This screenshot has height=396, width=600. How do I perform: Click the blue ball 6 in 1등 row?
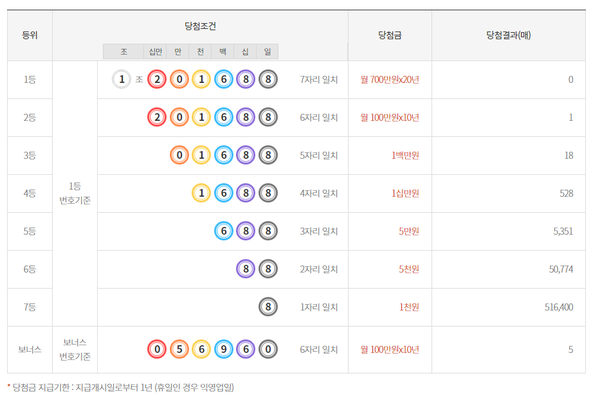click(224, 80)
